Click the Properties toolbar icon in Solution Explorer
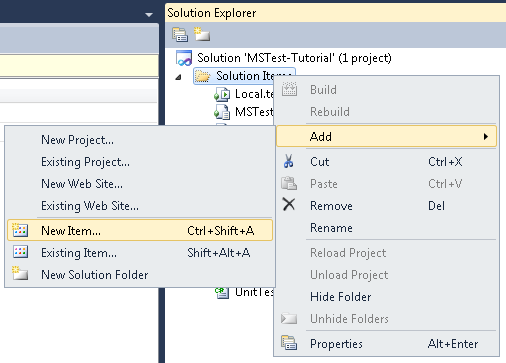The image size is (506, 363). tap(180, 35)
